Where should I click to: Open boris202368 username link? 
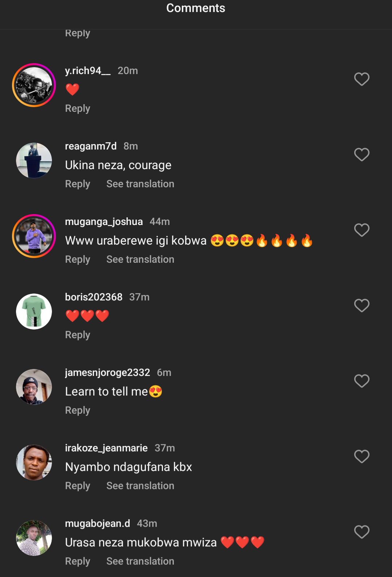(94, 297)
